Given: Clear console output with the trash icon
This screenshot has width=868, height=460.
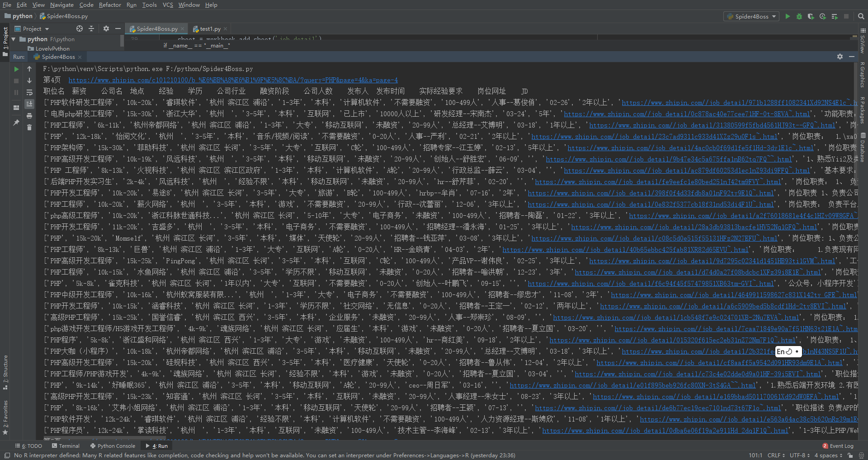Looking at the screenshot, I should (x=29, y=128).
